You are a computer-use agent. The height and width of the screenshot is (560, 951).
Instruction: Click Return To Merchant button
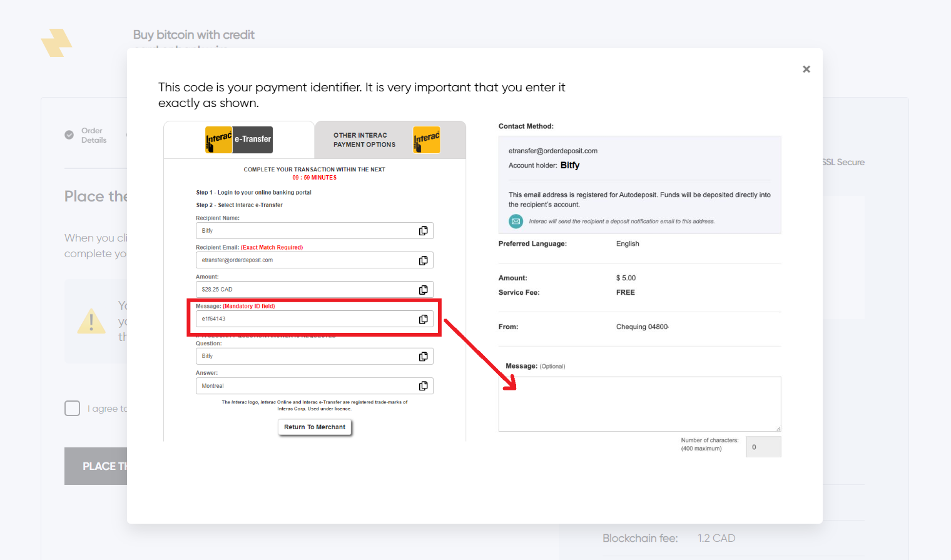pos(315,427)
